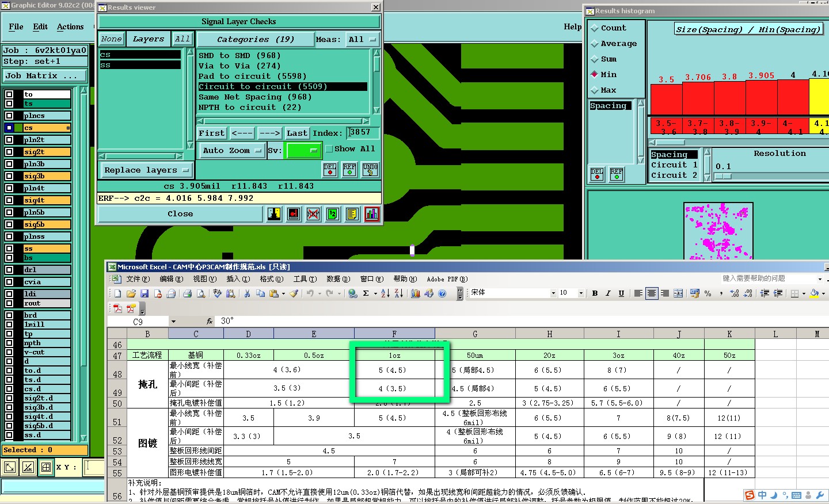This screenshot has width=829, height=504.
Task: Click the UNDO icon in Results viewer
Action: pos(370,170)
